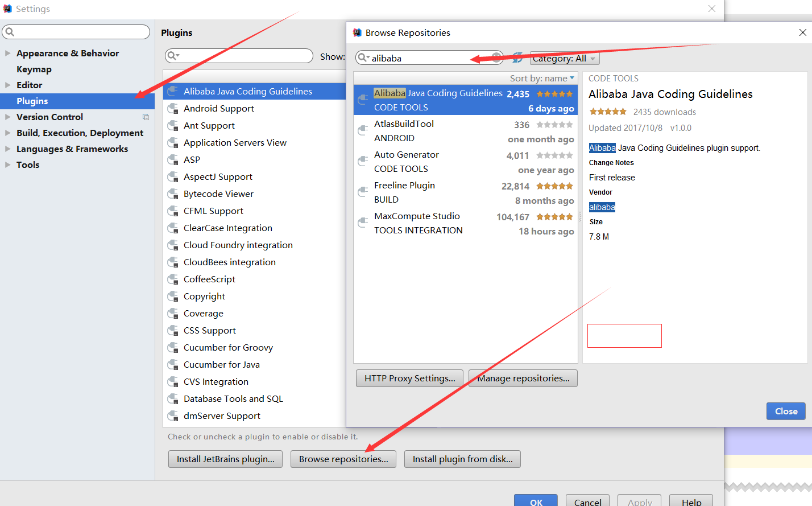The height and width of the screenshot is (506, 812).
Task: Click the magnifier icon in the Plugins search box
Action: pos(172,56)
